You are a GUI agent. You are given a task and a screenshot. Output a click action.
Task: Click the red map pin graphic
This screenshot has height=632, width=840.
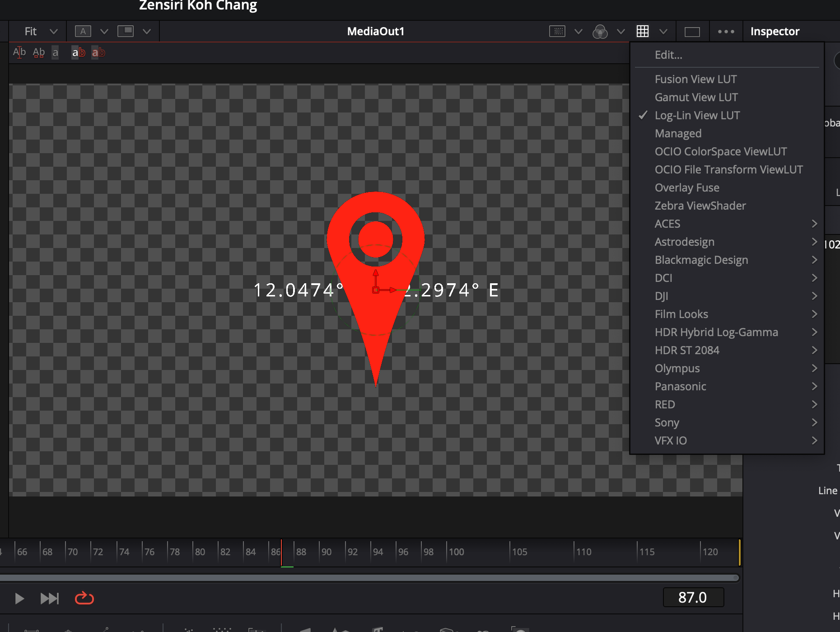(376, 289)
